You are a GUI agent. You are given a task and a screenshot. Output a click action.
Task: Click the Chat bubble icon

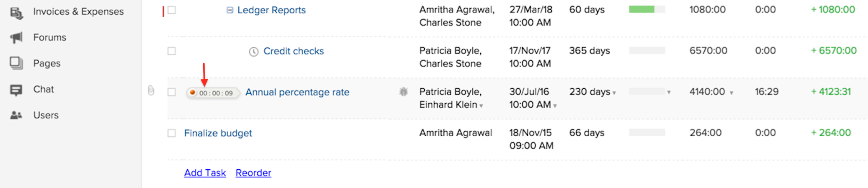pyautogui.click(x=17, y=90)
